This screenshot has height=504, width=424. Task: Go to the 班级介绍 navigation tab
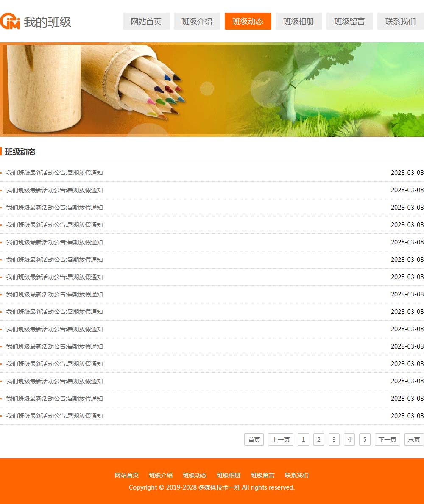click(x=197, y=21)
